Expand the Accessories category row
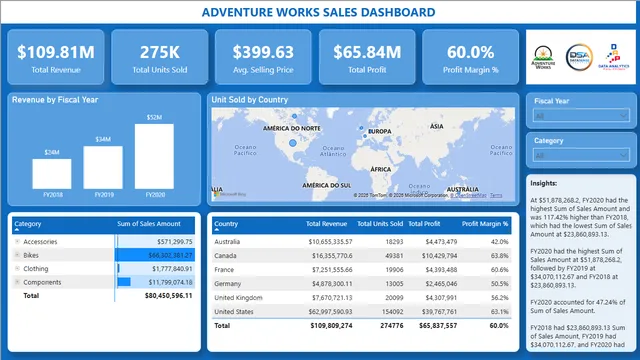This screenshot has width=640, height=360. tap(17, 242)
